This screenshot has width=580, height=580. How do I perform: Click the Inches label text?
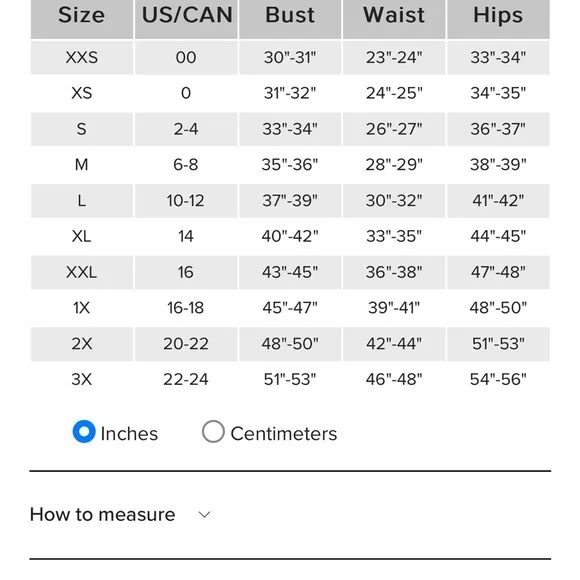coord(129,434)
